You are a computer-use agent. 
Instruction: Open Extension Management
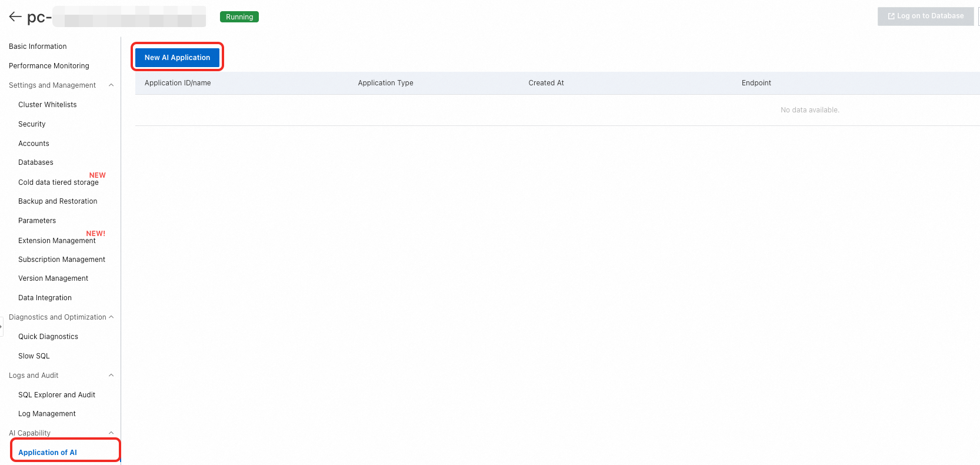[x=56, y=241]
